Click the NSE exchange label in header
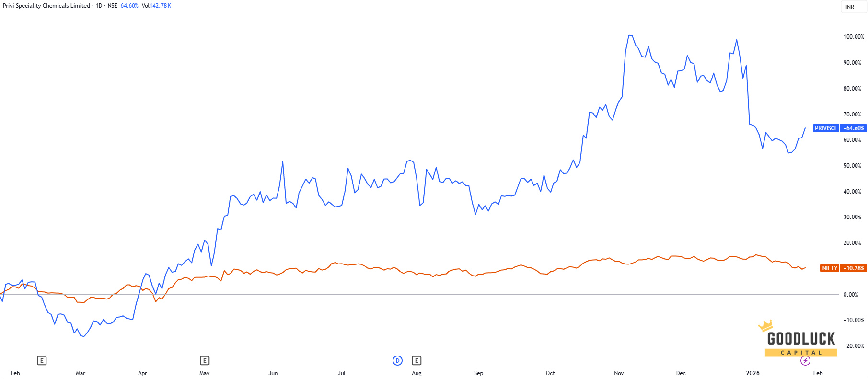The width and height of the screenshot is (868, 379). [x=112, y=6]
